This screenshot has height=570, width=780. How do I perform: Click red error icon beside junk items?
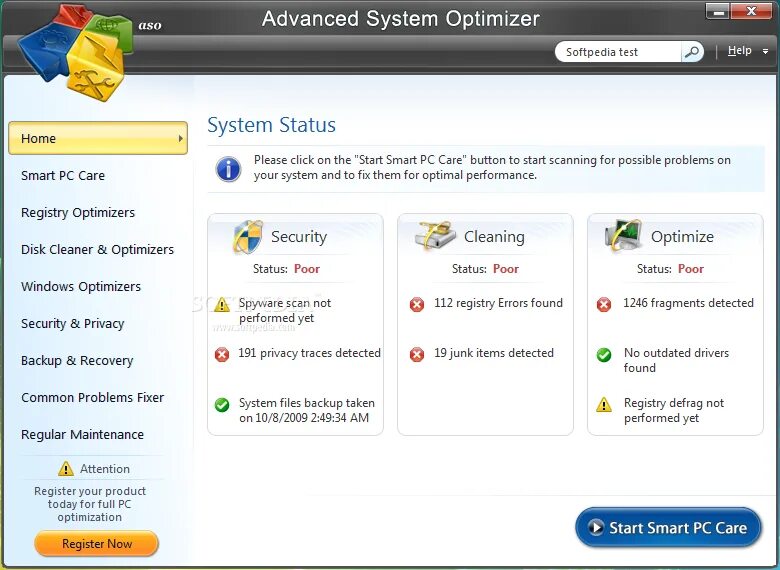tap(417, 354)
